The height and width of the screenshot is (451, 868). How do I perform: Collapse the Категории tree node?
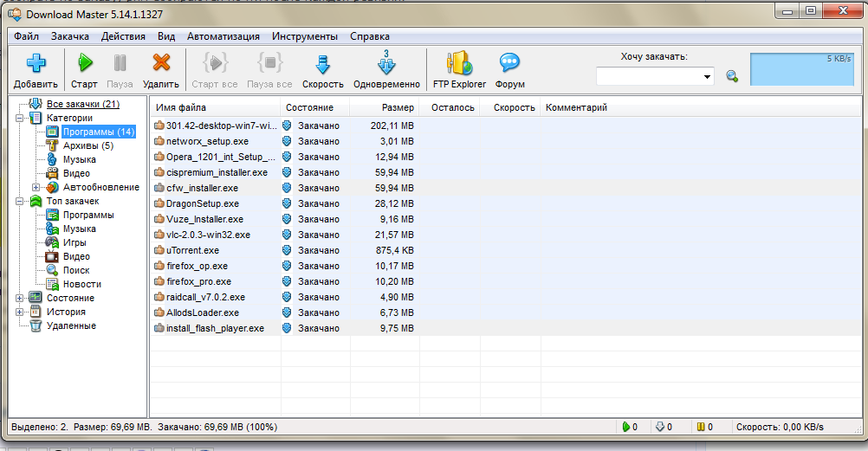click(19, 118)
